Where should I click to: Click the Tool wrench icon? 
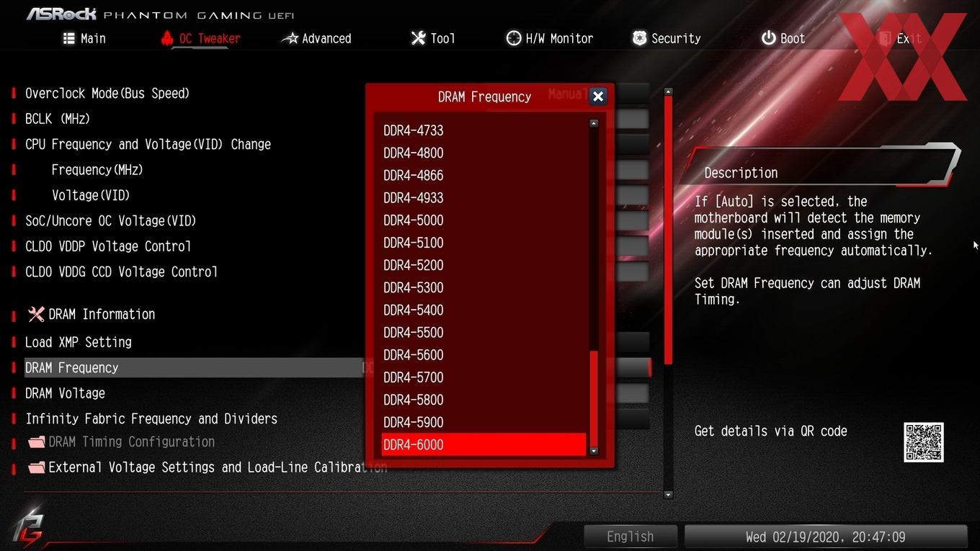point(419,38)
